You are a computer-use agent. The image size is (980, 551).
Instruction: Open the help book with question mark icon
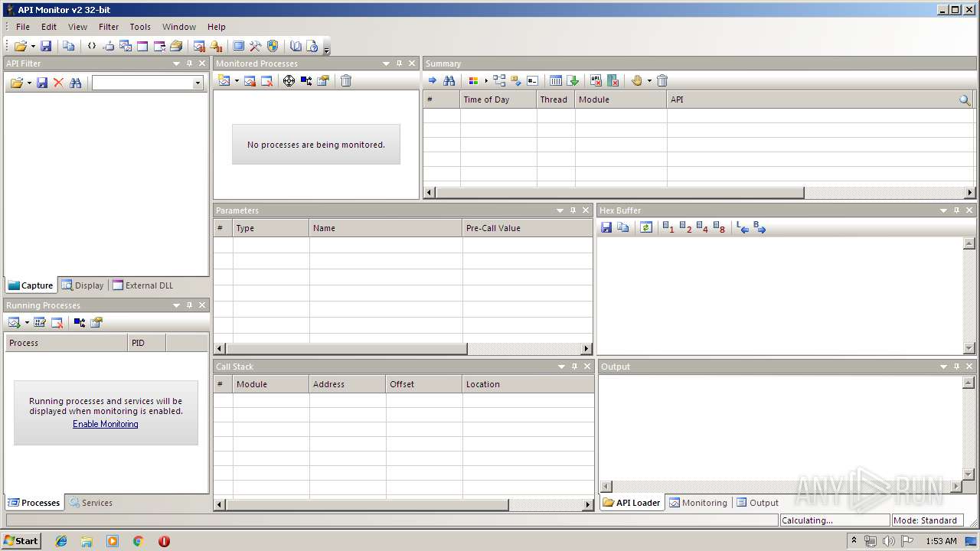(x=312, y=46)
